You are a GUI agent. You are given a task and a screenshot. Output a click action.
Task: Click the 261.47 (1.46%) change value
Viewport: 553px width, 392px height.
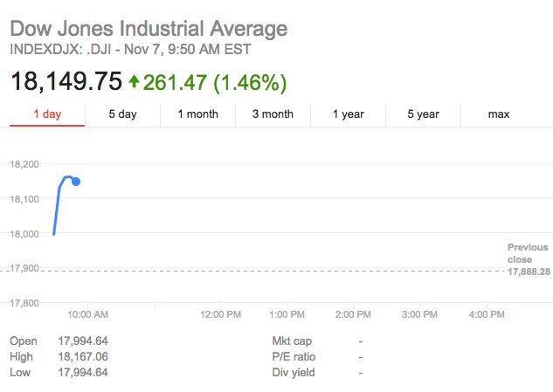click(x=215, y=82)
